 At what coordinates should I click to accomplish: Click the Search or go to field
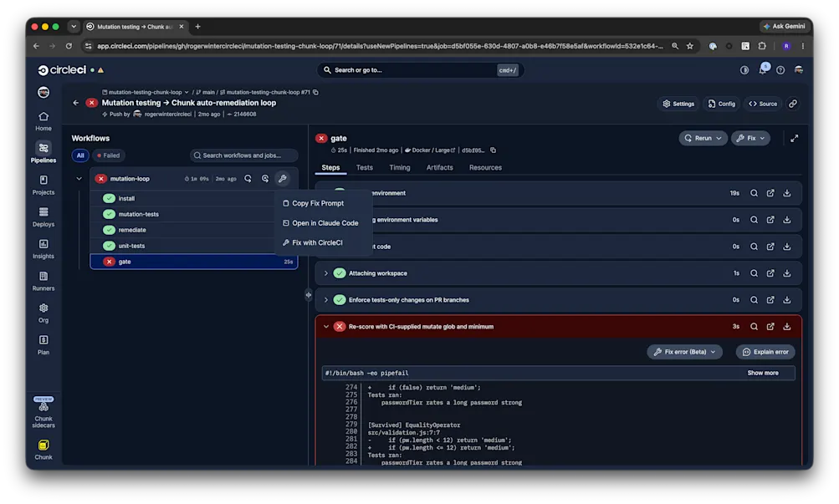tap(420, 70)
